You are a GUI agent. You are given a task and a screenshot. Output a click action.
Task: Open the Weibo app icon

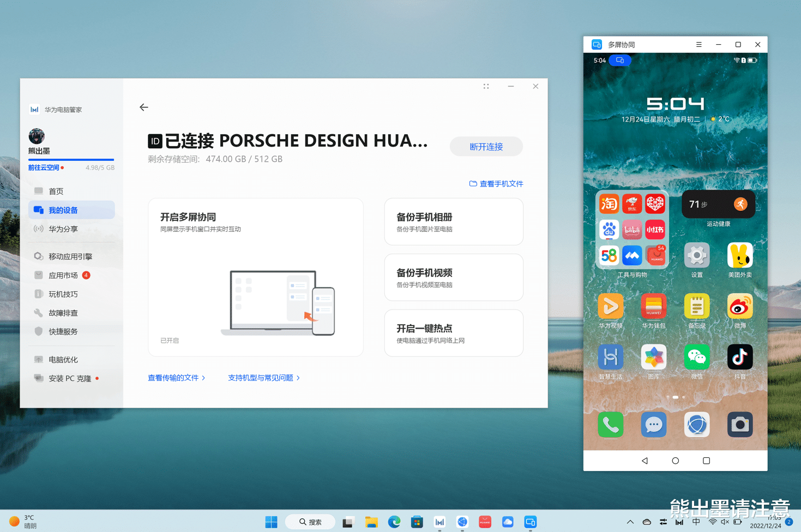(739, 306)
